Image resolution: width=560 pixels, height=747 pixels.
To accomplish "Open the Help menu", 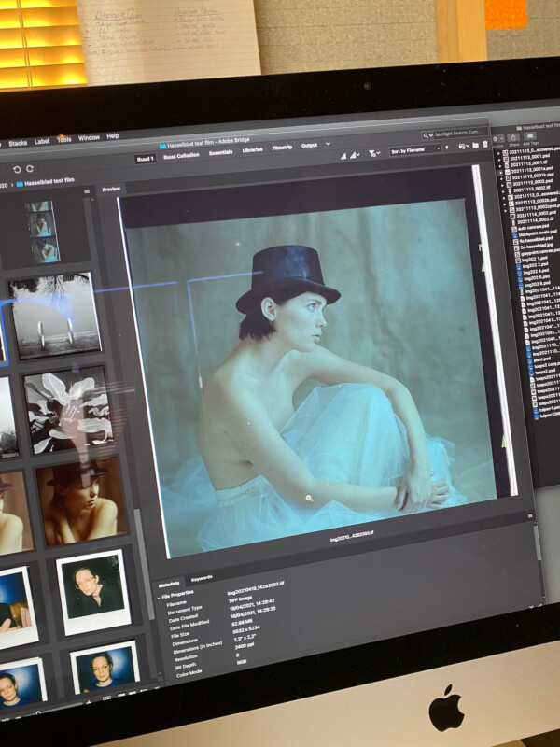I will pyautogui.click(x=113, y=136).
